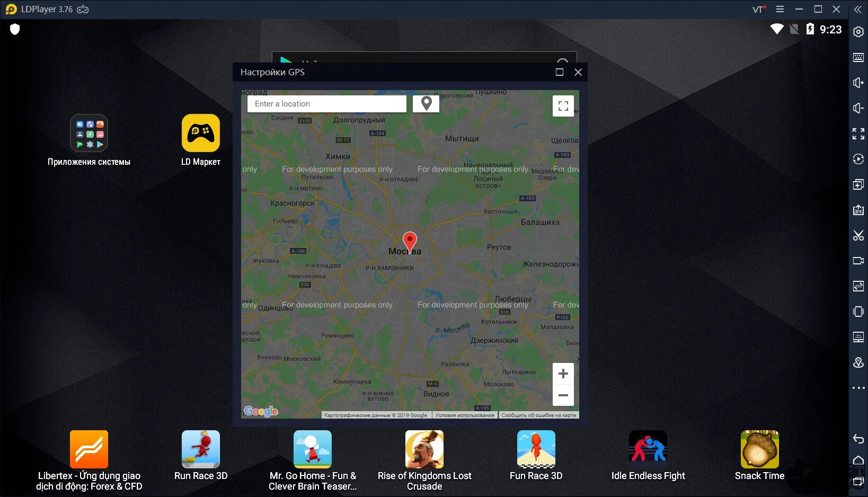Install APK via sidebar APK icon
The height and width of the screenshot is (497, 868).
(858, 210)
